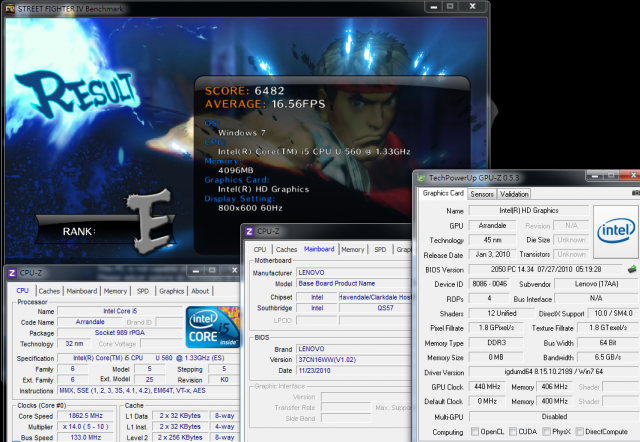Click Manufacturer LENOVO field in CPU-Z Mainboard
Viewport: 640px width, 442px height.
click(x=354, y=273)
